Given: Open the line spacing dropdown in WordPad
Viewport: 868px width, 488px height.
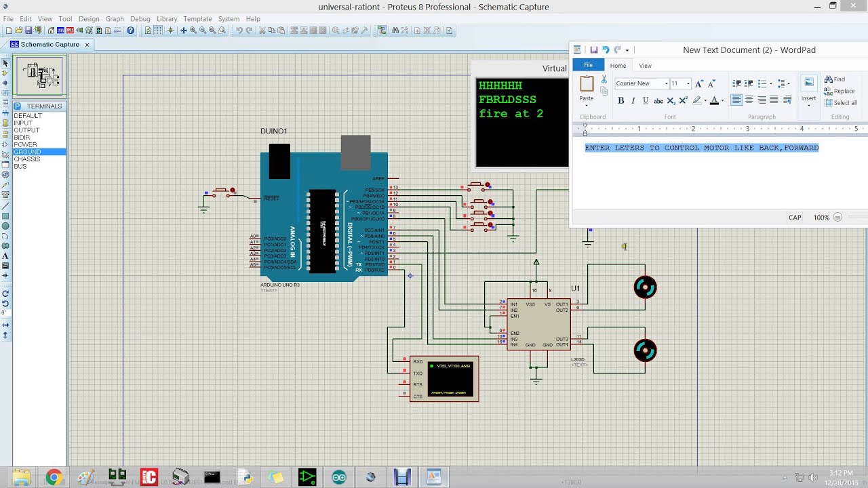Looking at the screenshot, I should [783, 83].
